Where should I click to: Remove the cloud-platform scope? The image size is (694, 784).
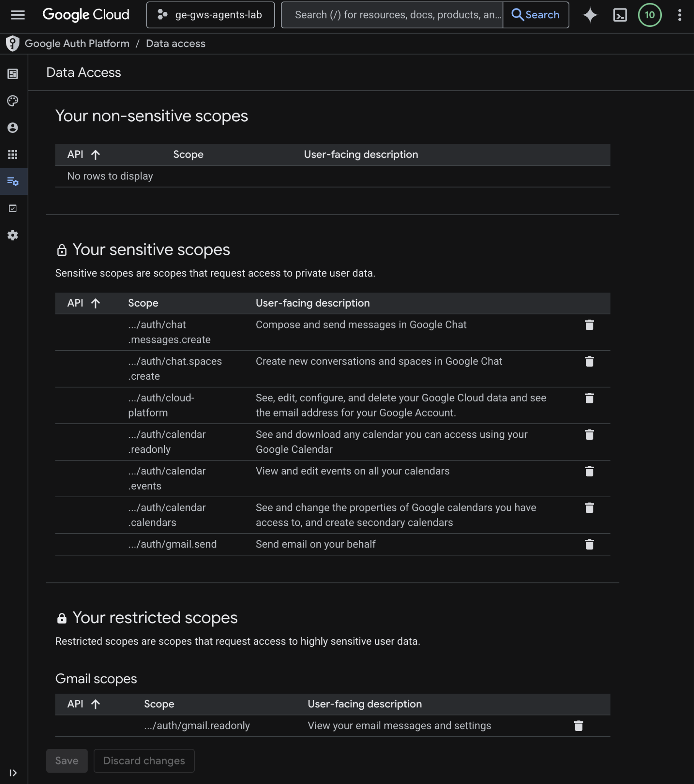tap(589, 398)
